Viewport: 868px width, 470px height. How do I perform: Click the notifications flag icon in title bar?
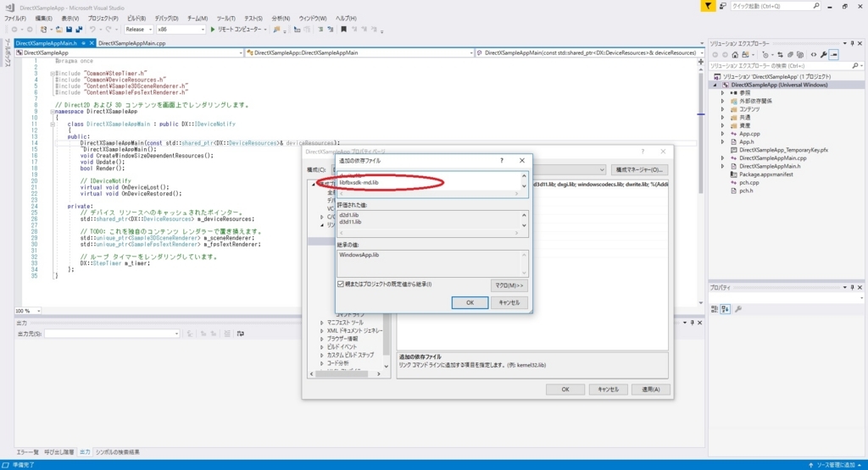708,6
